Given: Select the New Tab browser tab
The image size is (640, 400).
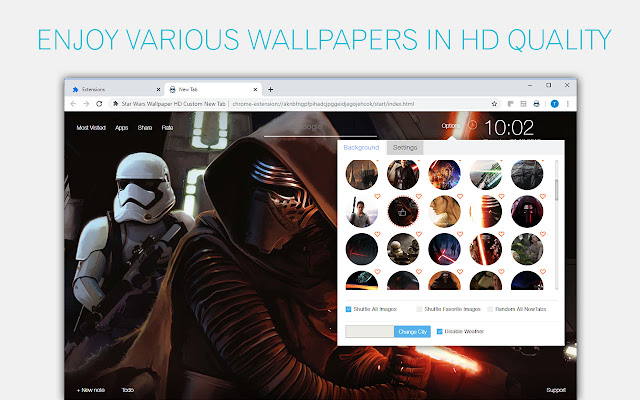Looking at the screenshot, I should (x=213, y=89).
